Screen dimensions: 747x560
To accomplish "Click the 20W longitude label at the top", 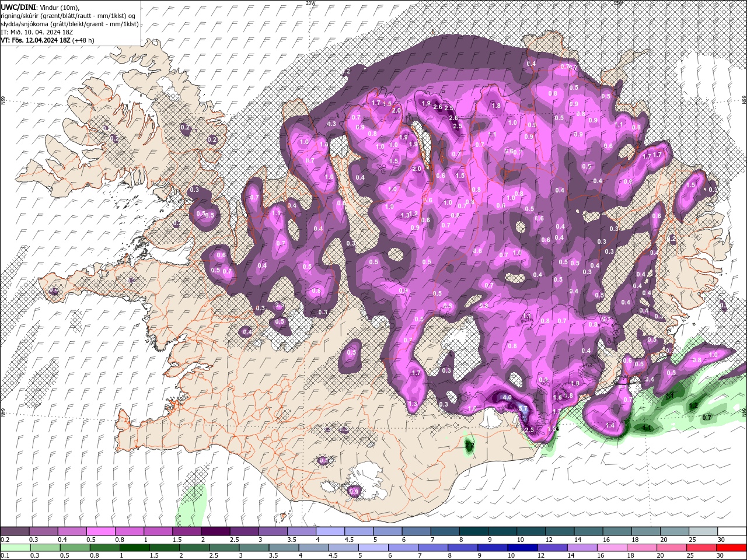I will click(x=310, y=3).
